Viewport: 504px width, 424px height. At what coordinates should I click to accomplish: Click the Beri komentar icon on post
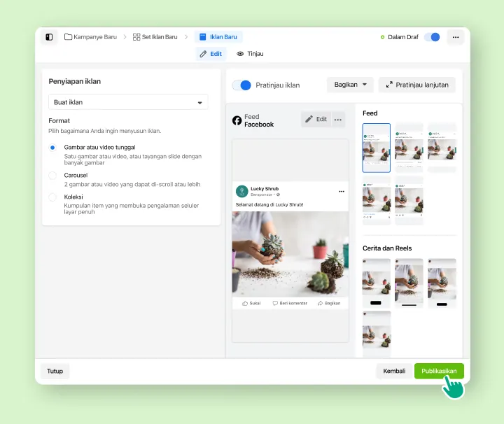coord(275,303)
